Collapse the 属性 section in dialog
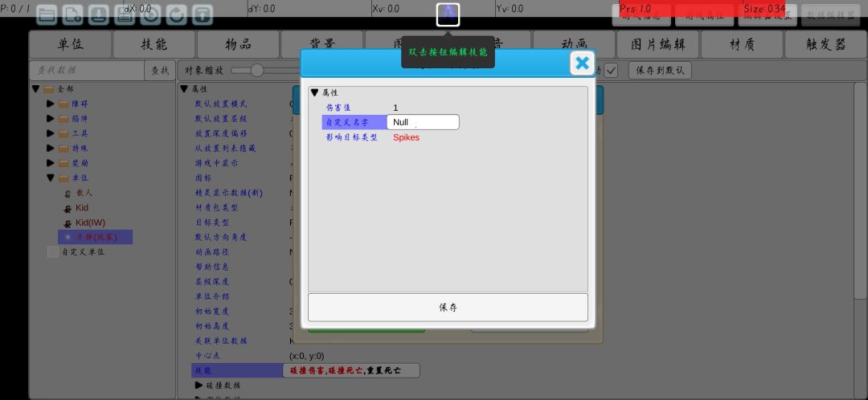This screenshot has width=868, height=400. (x=314, y=93)
